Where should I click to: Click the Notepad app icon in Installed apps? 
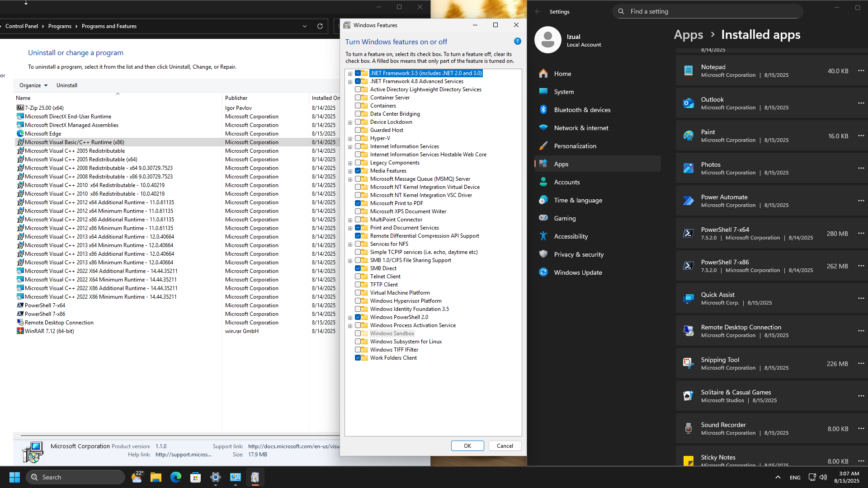[x=688, y=70]
